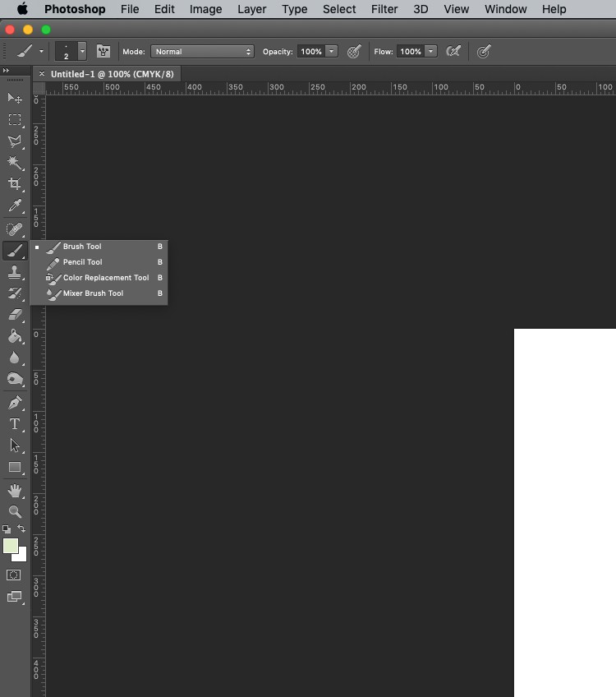Viewport: 616px width, 697px height.
Task: Click the ruler origin corner box
Action: 39,89
